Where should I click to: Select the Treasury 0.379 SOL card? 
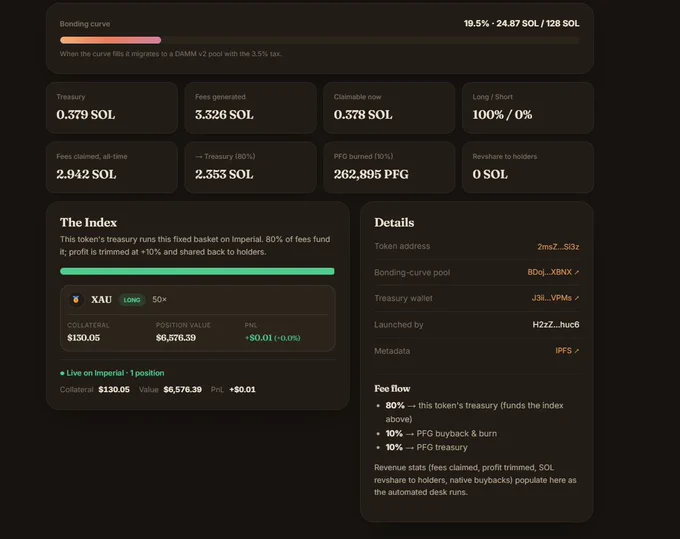pyautogui.click(x=112, y=108)
